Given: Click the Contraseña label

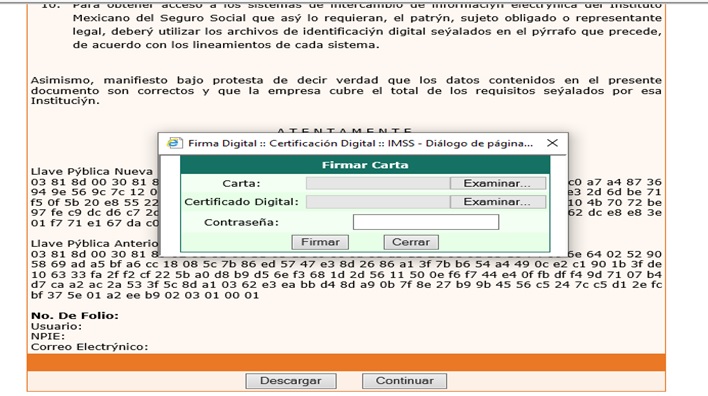Looking at the screenshot, I should coord(241,222).
